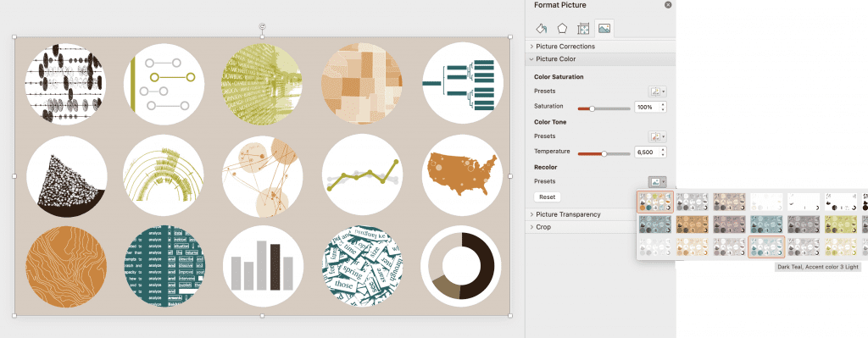Select the Grayscale recolor preset
This screenshot has height=338, width=868.
[692, 202]
